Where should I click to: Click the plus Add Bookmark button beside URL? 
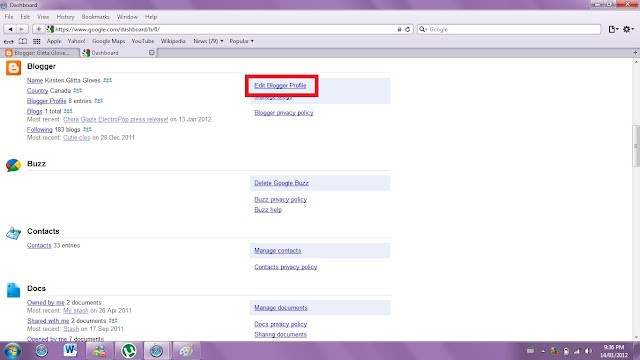(38, 29)
